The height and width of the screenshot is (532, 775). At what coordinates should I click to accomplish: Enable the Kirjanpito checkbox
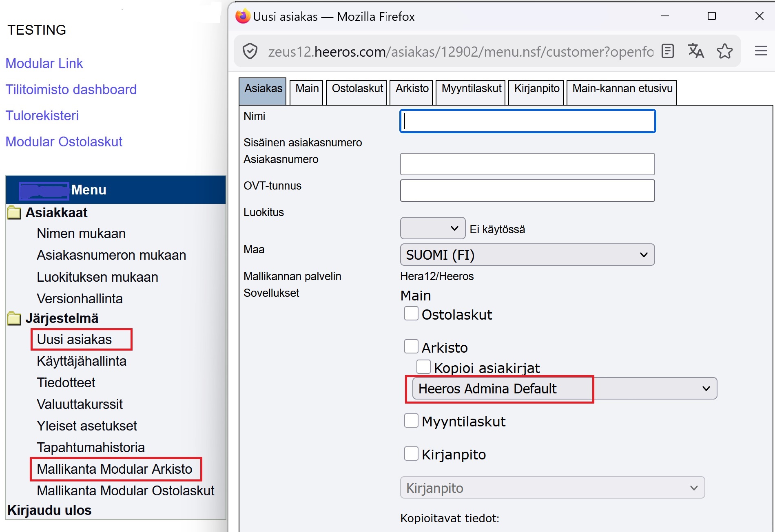coord(411,453)
